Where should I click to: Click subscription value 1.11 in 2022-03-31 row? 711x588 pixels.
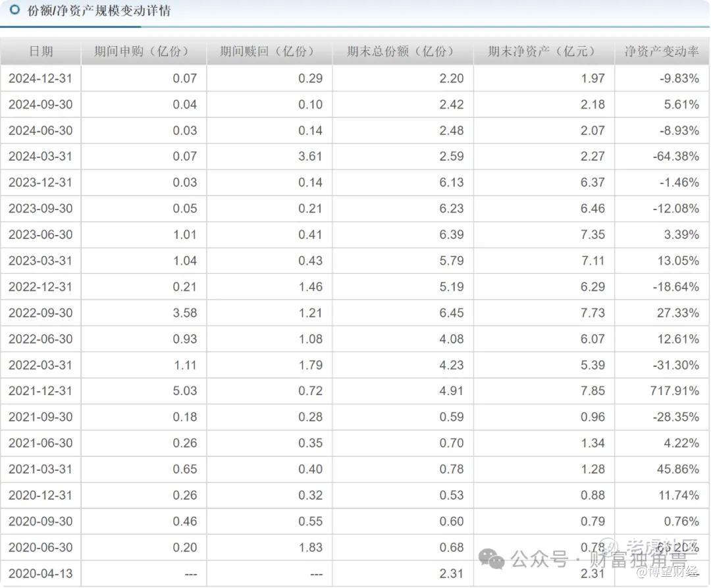pos(186,365)
